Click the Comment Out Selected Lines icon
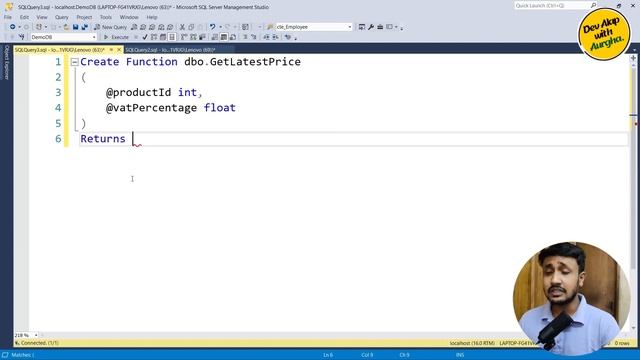640x360 pixels. [x=245, y=37]
